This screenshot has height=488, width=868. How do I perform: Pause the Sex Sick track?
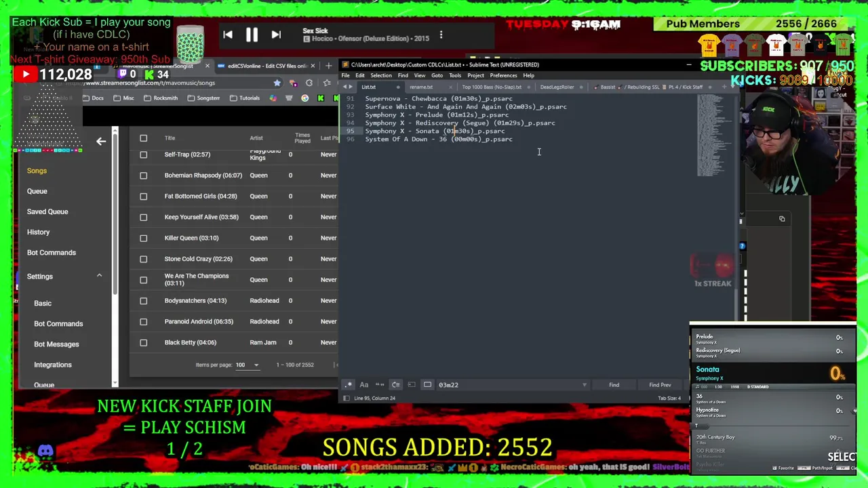coord(252,35)
